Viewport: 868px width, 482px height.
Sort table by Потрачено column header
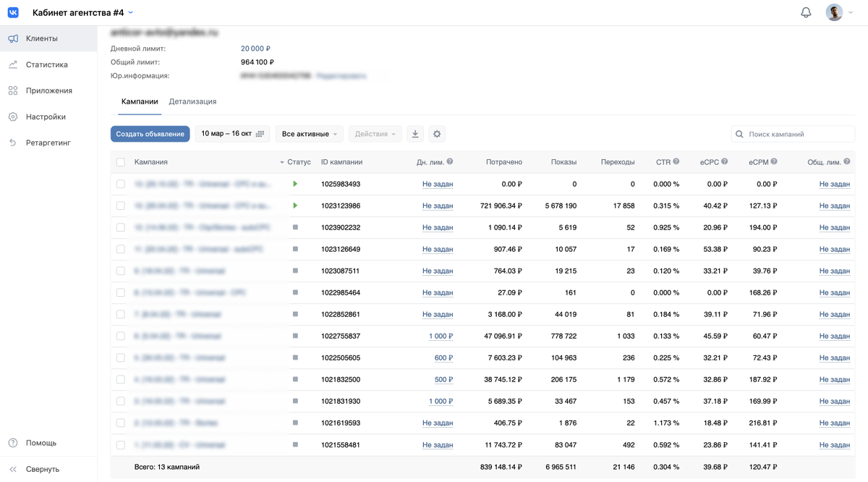click(504, 162)
